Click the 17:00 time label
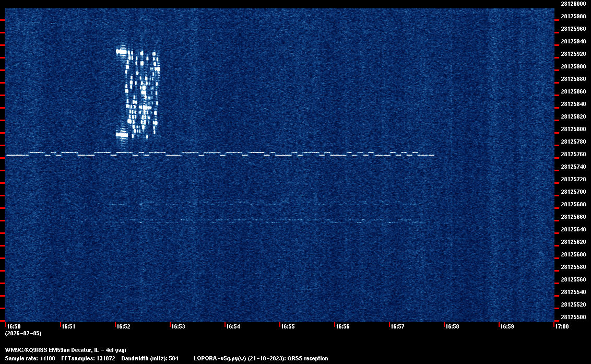The height and width of the screenshot is (364, 591). (x=562, y=326)
